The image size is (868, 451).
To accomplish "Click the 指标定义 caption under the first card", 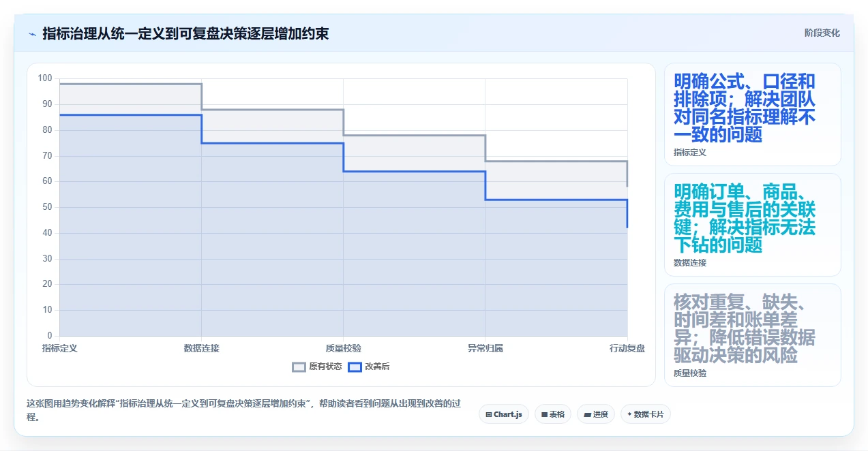I will [x=690, y=153].
